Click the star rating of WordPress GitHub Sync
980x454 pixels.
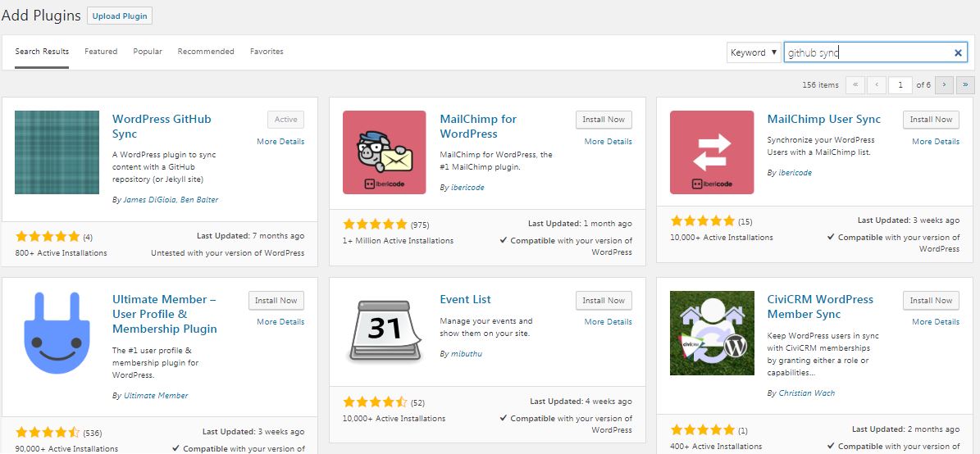48,237
